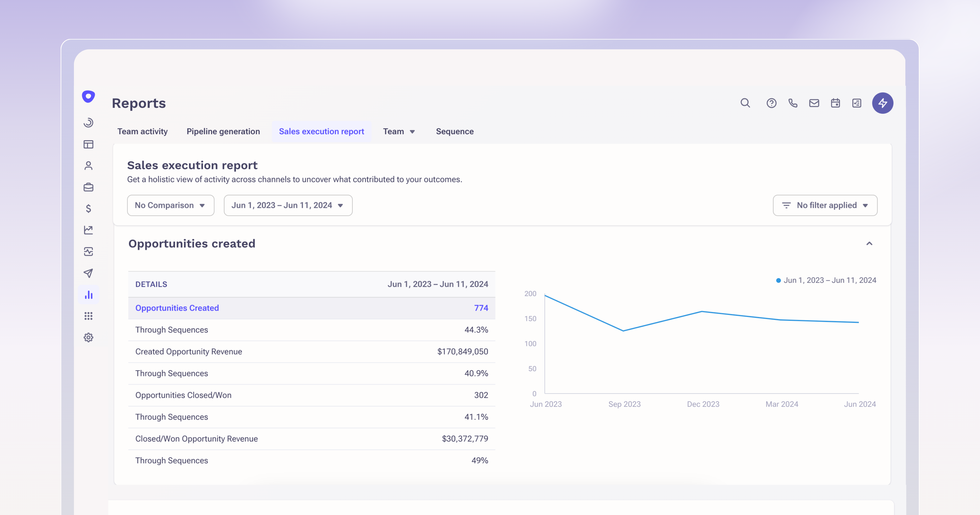
Task: Switch to the Pipeline generation tab
Action: click(x=223, y=131)
